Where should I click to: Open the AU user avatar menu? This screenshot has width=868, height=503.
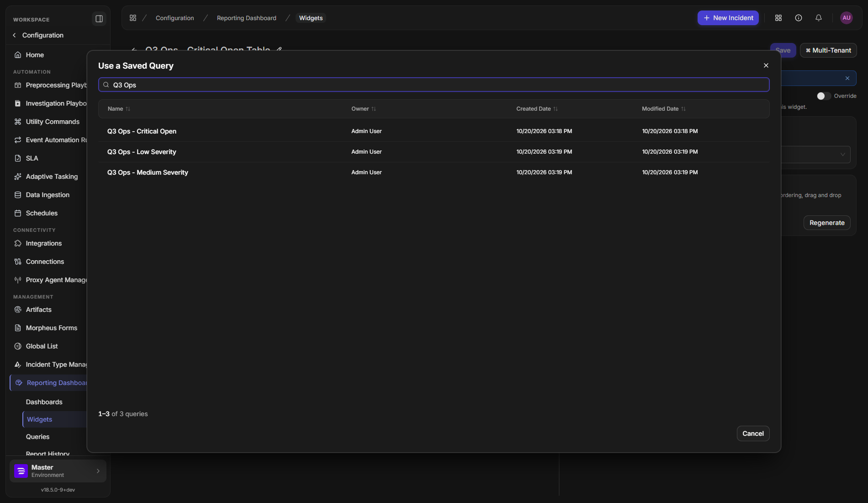(847, 18)
